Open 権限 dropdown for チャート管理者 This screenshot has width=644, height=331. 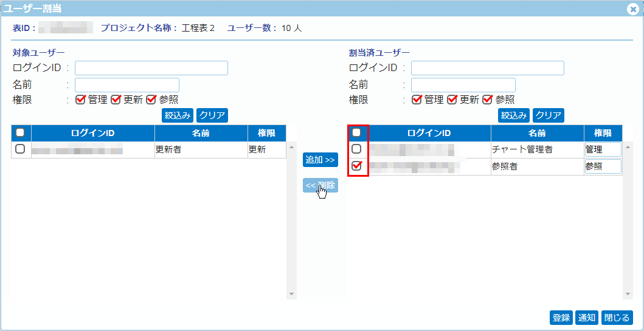(603, 149)
